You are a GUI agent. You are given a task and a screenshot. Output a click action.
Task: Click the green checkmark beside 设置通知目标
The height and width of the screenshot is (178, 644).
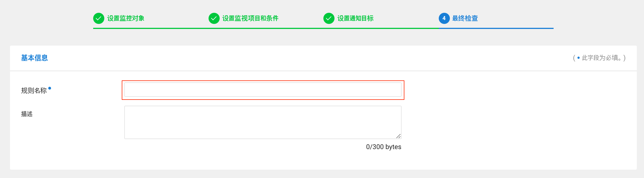329,18
